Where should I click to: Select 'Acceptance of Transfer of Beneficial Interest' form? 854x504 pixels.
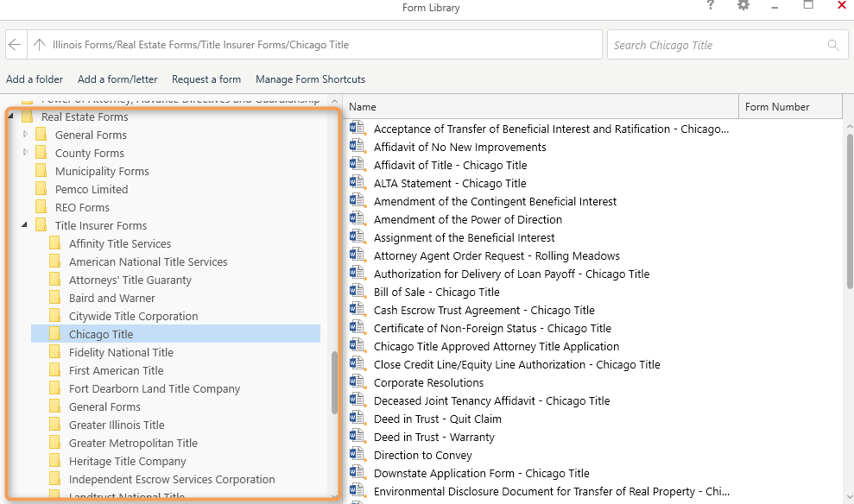(x=551, y=129)
